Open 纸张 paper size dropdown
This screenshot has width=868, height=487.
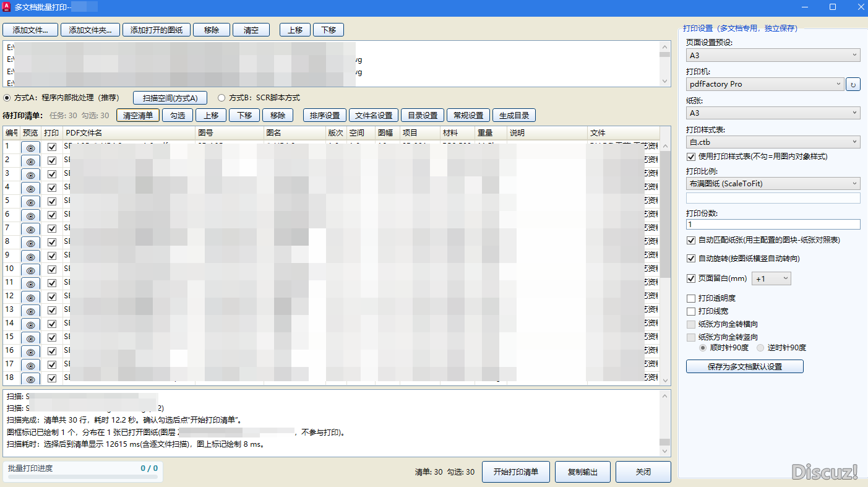click(x=773, y=113)
